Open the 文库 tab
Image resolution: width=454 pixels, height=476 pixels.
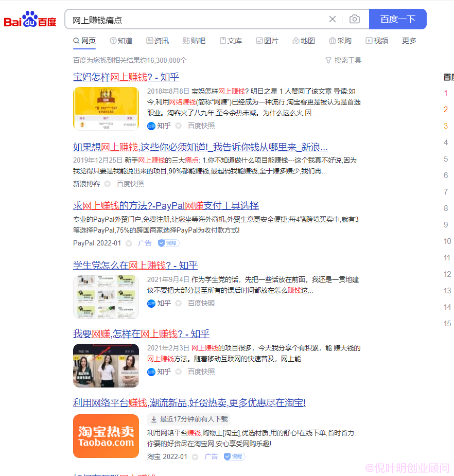point(231,41)
